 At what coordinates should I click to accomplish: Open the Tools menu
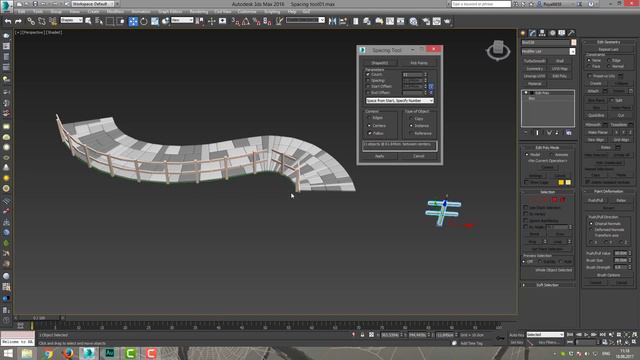click(38, 12)
